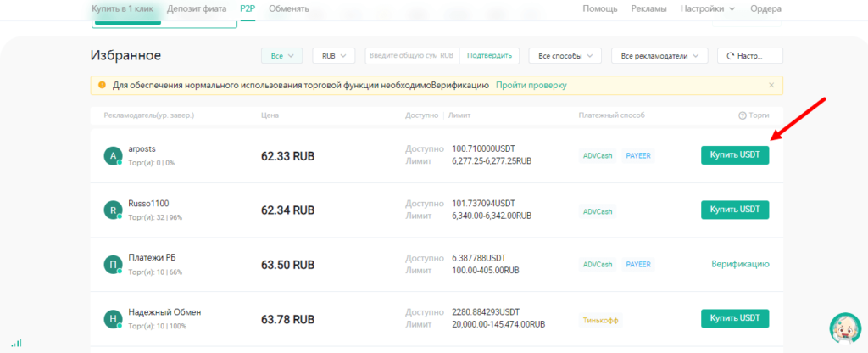Click the Надежный Обмен avatar icon
Screen dimensions: 868x353
[113, 318]
